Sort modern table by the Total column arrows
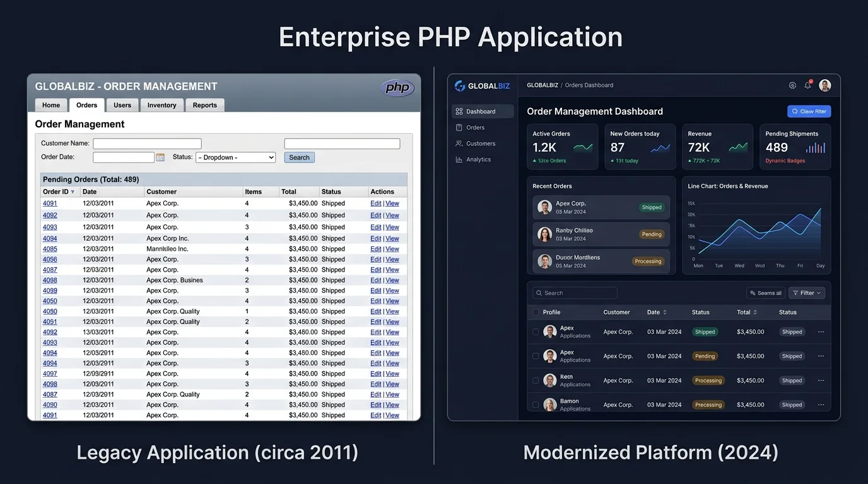 [755, 312]
